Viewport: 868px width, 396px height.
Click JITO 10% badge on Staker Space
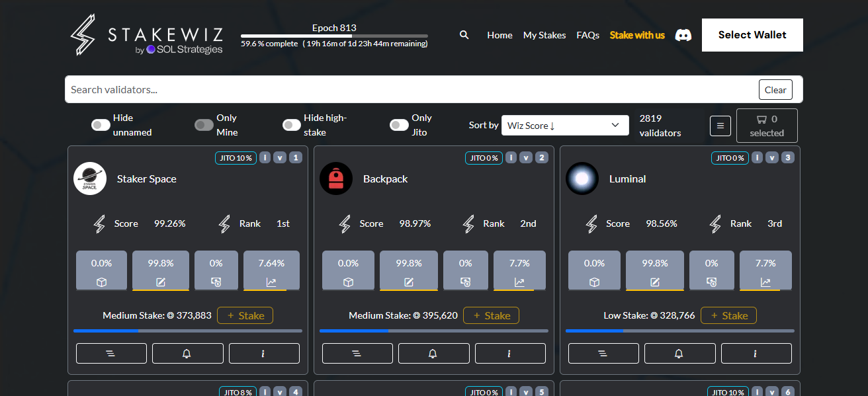[236, 157]
